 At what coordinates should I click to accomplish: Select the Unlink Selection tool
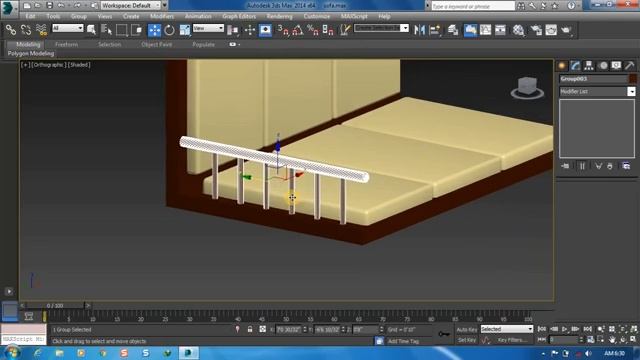tap(26, 30)
